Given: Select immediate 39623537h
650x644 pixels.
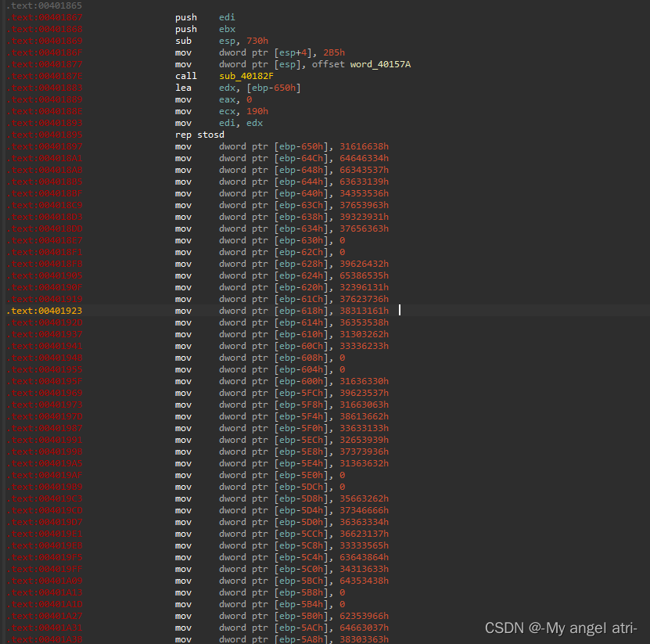Looking at the screenshot, I should pos(365,393).
